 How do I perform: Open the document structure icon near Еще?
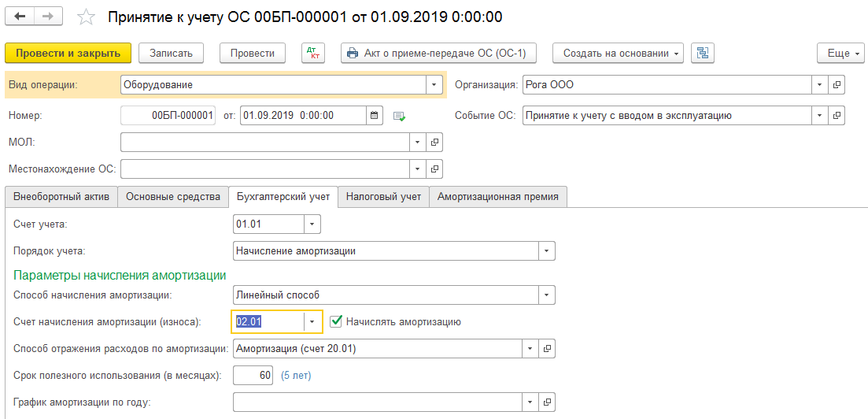(702, 53)
